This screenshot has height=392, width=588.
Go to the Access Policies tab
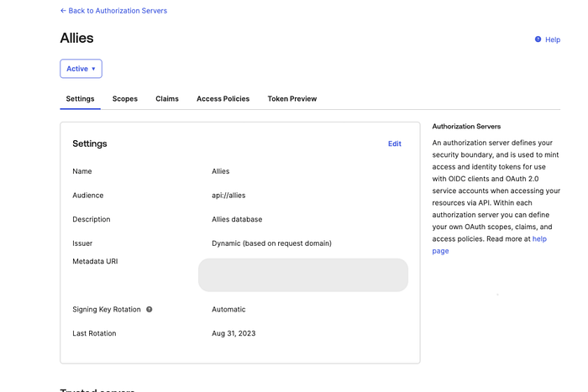[223, 99]
